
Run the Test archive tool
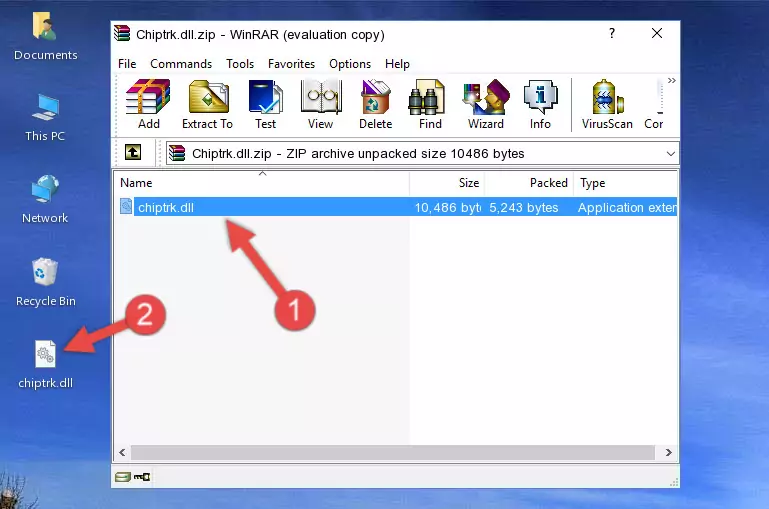pyautogui.click(x=265, y=104)
